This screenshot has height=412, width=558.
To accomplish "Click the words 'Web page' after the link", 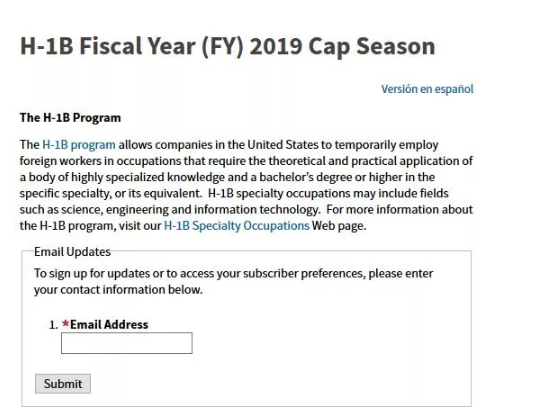I will tap(339, 226).
